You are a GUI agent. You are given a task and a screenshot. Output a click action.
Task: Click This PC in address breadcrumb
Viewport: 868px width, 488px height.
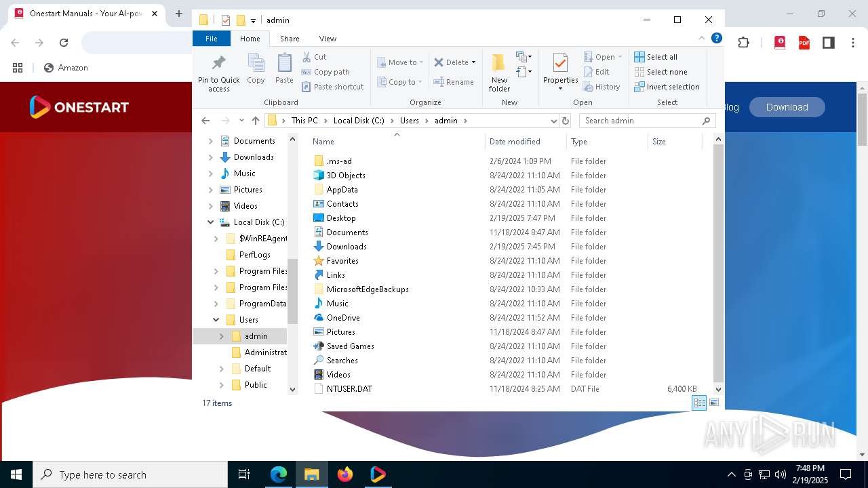pos(304,121)
